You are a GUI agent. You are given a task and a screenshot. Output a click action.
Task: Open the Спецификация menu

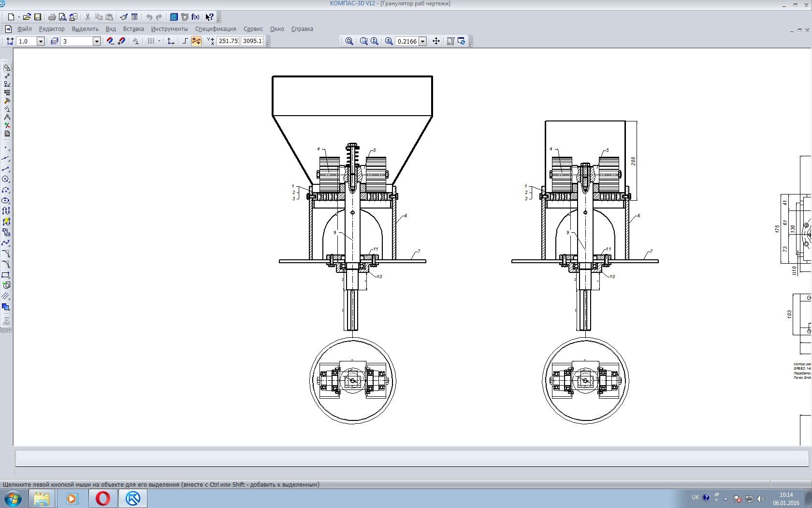click(x=216, y=29)
